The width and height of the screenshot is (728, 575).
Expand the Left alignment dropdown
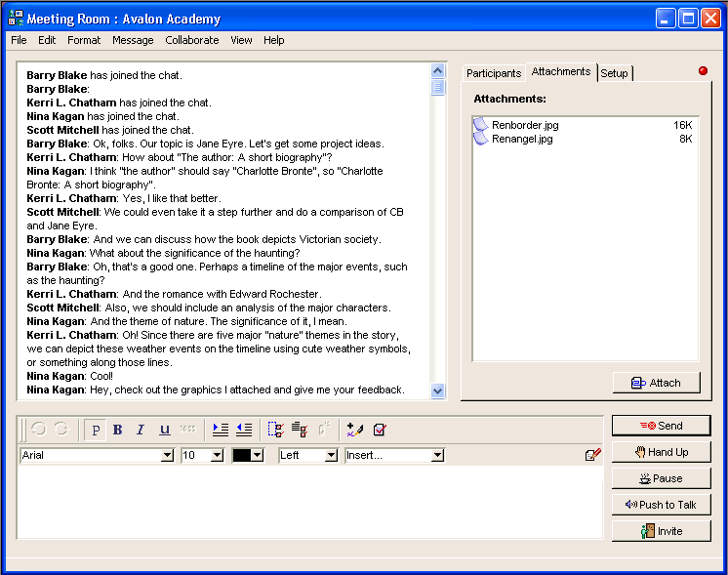pyautogui.click(x=331, y=455)
